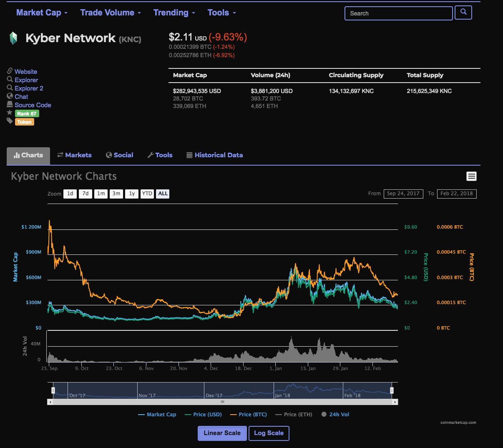Set chart zoom to ALL
Viewport: 503px width, 448px height.
point(163,194)
